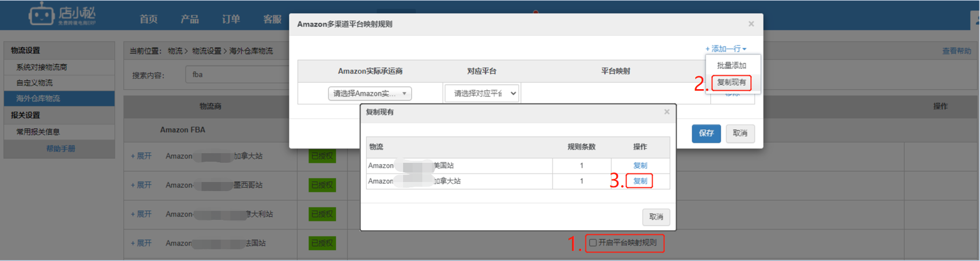Click the 报关设置 sidebar heading

coord(26,115)
